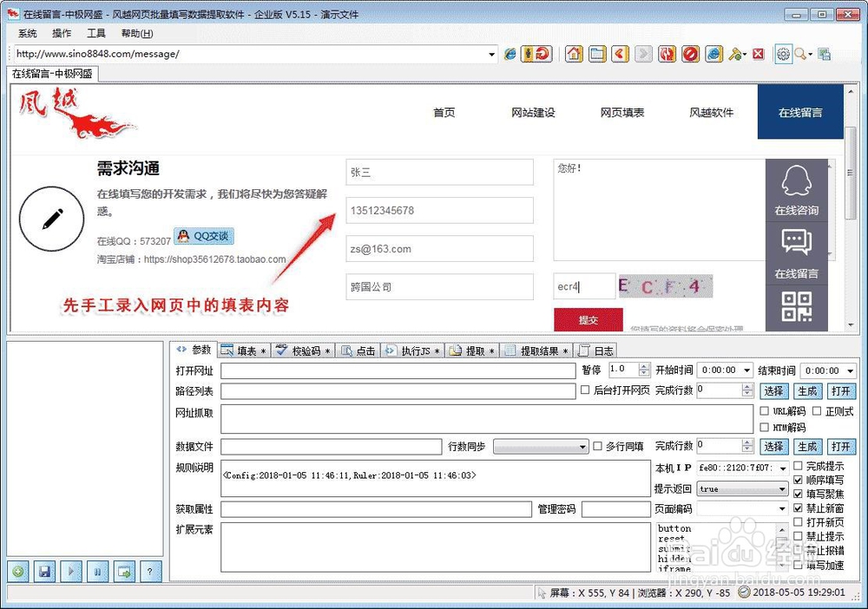
Task: Open the 帮助(H) menu
Action: click(x=137, y=33)
